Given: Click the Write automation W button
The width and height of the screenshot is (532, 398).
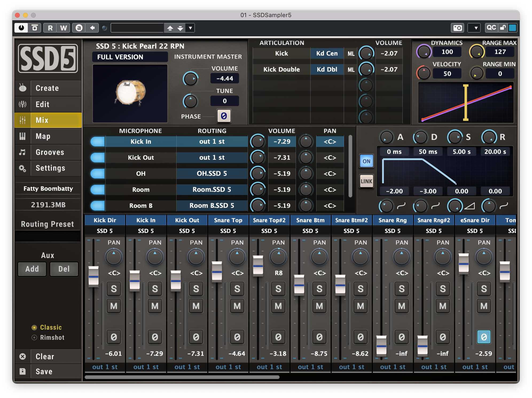Looking at the screenshot, I should 63,28.
